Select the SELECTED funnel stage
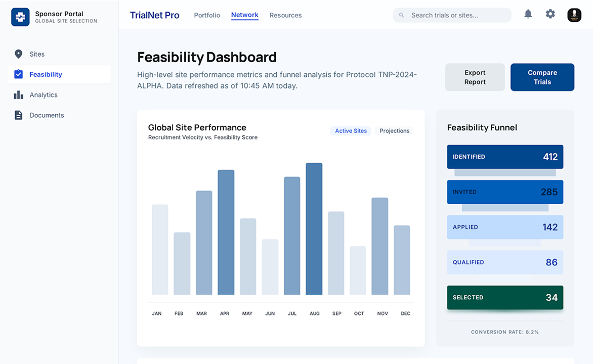 (x=504, y=297)
